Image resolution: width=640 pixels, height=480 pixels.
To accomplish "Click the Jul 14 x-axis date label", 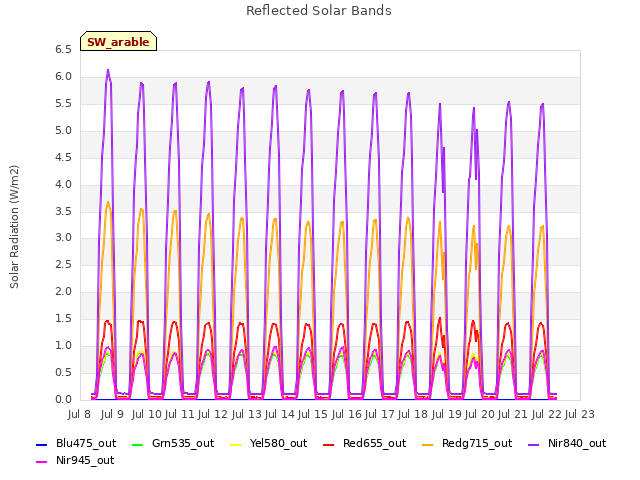I will click(x=280, y=414).
